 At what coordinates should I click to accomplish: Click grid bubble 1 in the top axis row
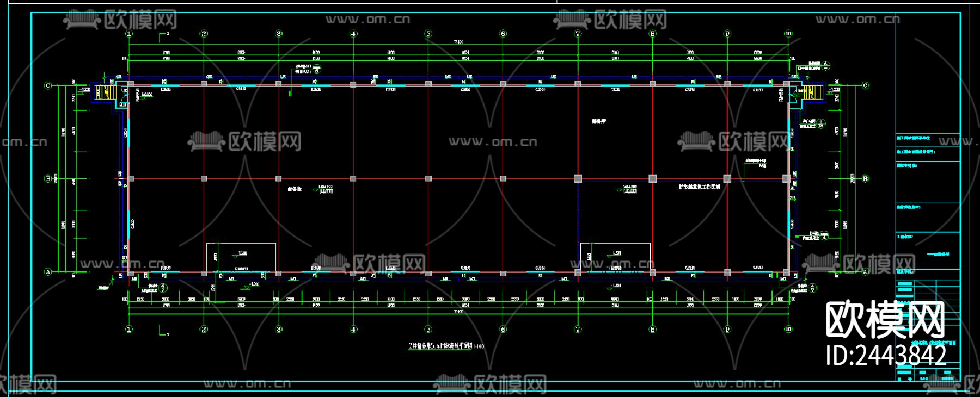129,34
